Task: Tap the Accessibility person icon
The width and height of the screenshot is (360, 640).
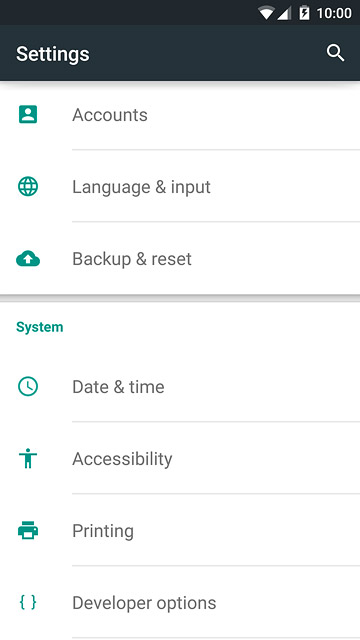Action: pyautogui.click(x=28, y=458)
